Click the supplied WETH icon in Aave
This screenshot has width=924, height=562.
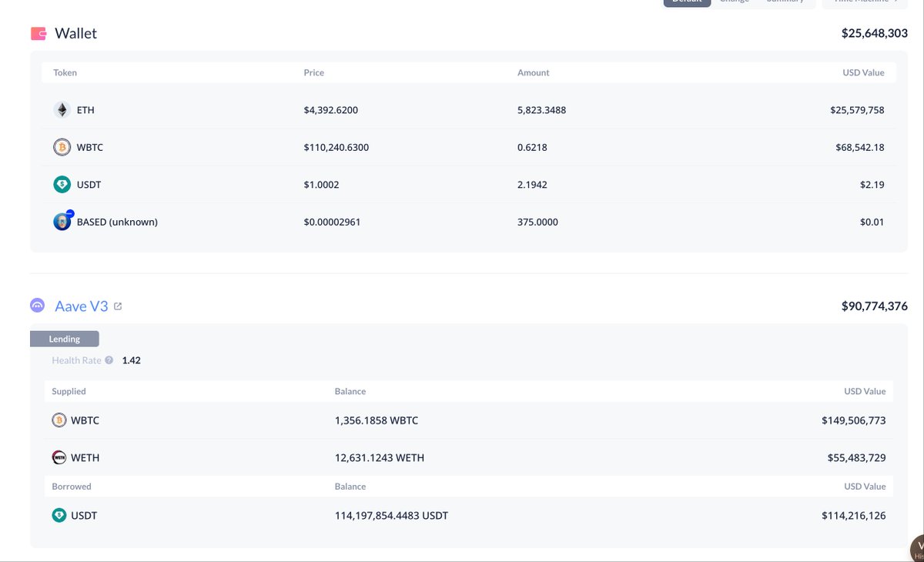pos(59,457)
